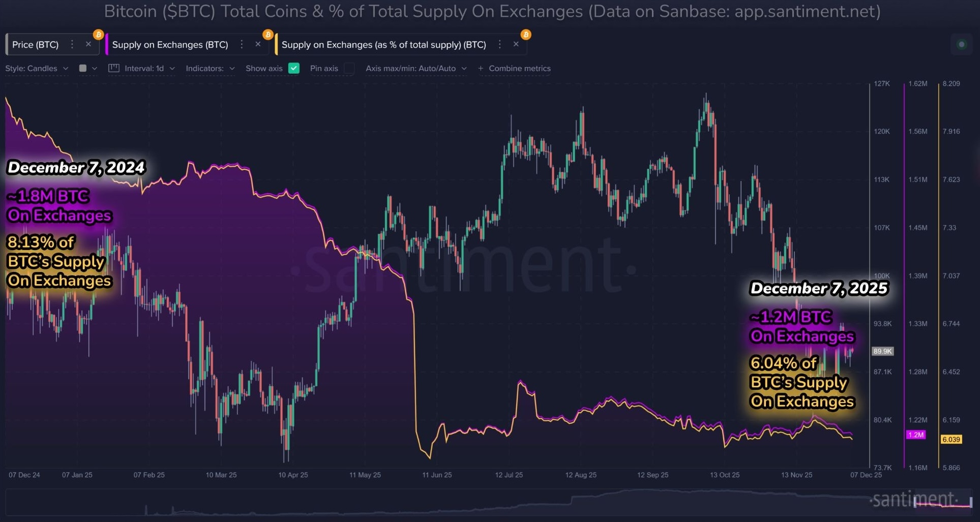This screenshot has width=980, height=522.
Task: Click the Bitcoin badge on Price (BTC) tab
Action: (x=98, y=35)
